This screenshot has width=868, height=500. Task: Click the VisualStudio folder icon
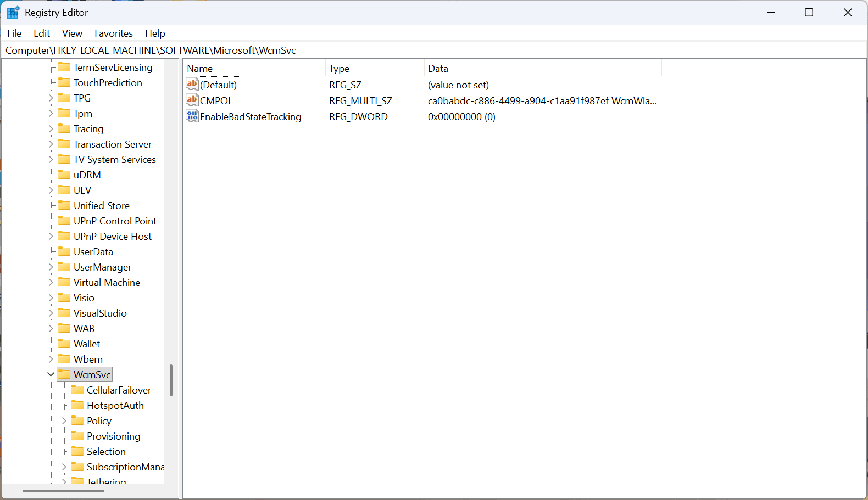point(64,313)
